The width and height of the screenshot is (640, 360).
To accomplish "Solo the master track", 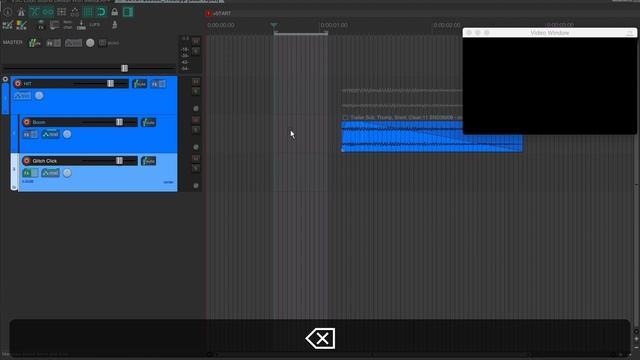I will point(196,51).
